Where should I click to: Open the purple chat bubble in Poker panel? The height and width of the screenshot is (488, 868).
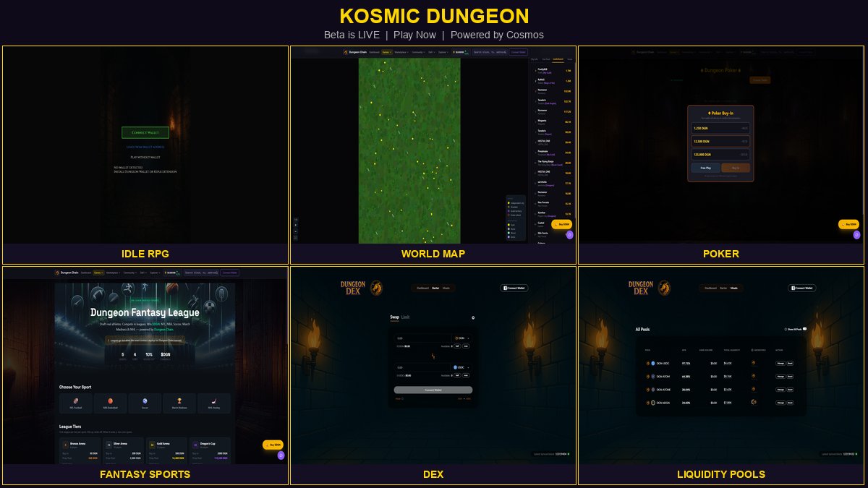[856, 234]
